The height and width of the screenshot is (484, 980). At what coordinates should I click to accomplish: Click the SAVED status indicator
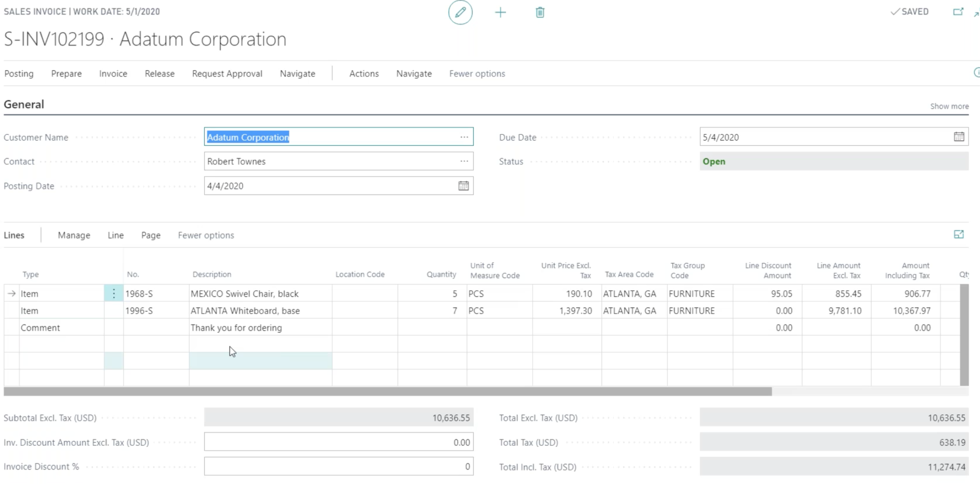(909, 12)
